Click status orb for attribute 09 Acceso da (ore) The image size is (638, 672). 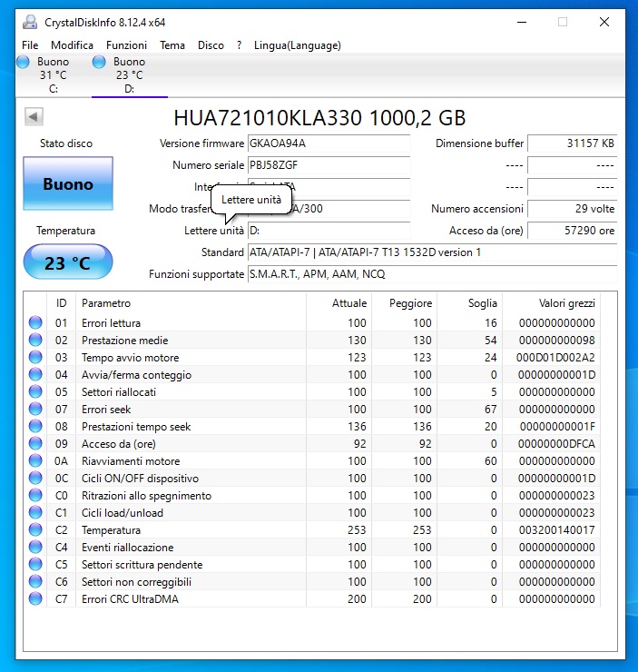pos(35,443)
